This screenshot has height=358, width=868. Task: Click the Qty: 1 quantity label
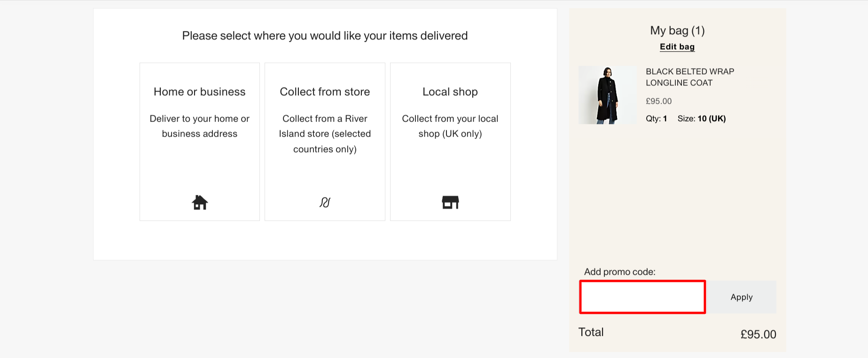tap(656, 118)
